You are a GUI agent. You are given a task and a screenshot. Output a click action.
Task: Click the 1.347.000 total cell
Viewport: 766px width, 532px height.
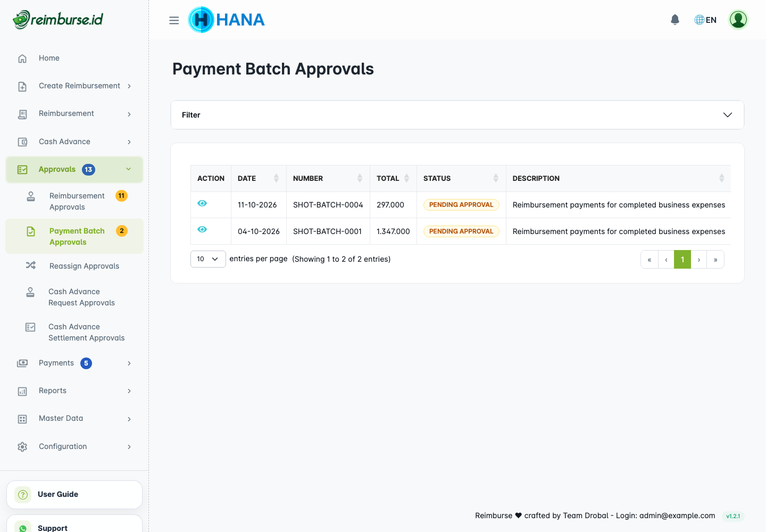point(393,231)
